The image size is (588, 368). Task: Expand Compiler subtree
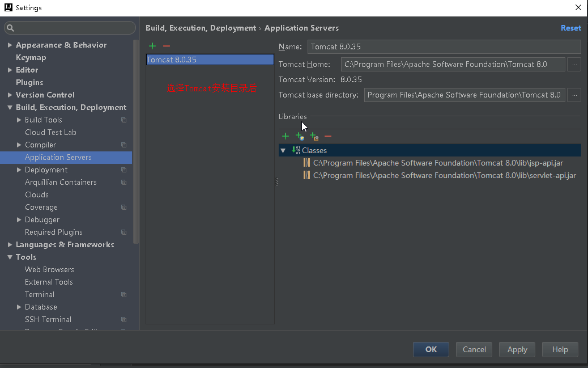(x=19, y=145)
